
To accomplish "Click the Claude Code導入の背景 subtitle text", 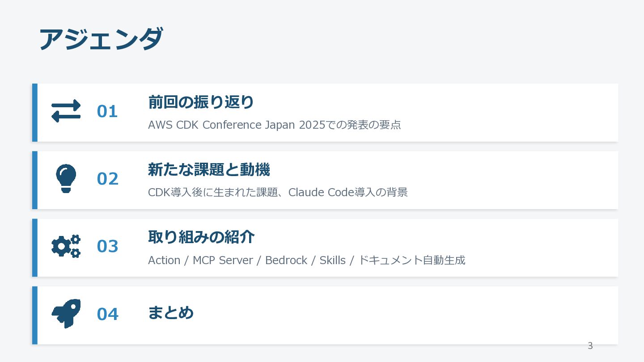I will (x=348, y=192).
